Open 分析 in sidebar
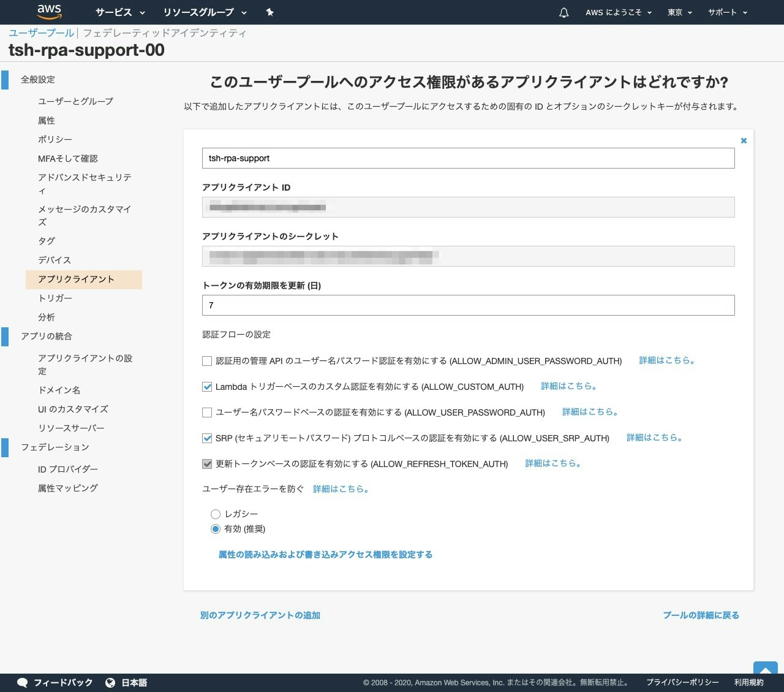The image size is (784, 692). tap(47, 317)
